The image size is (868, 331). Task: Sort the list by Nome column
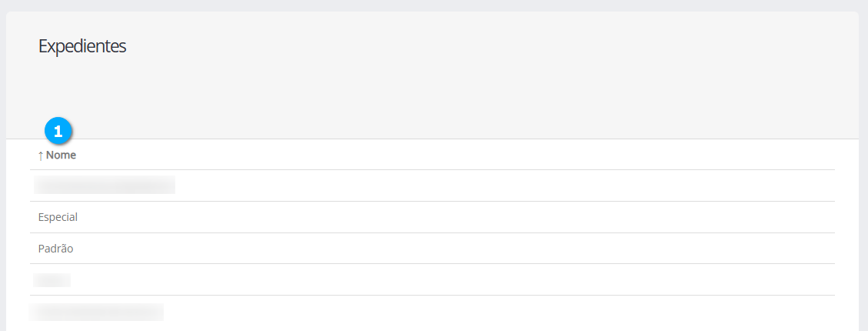(x=61, y=155)
